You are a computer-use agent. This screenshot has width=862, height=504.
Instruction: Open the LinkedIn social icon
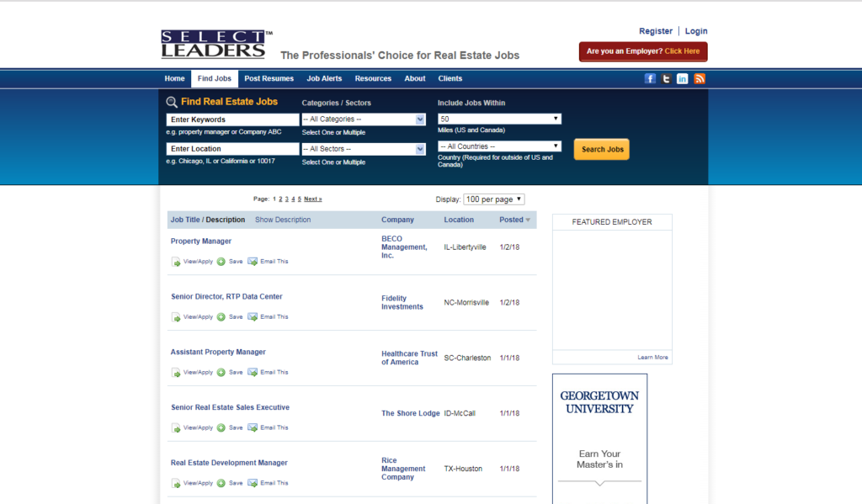point(682,78)
